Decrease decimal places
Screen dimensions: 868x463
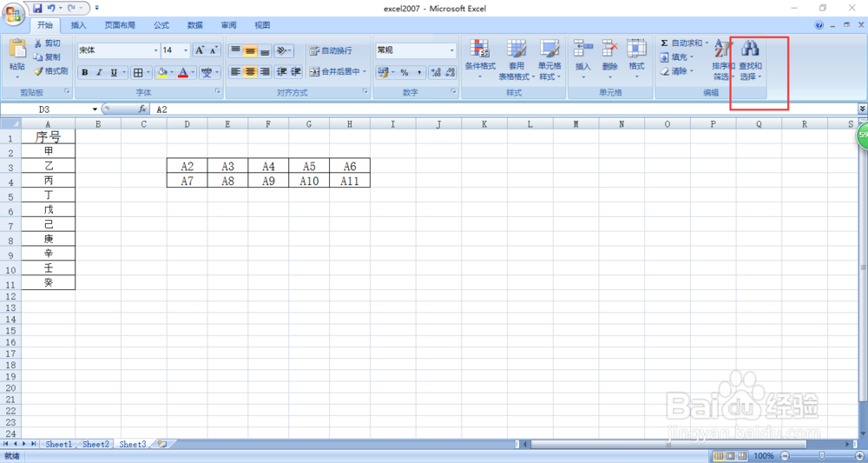[x=450, y=73]
